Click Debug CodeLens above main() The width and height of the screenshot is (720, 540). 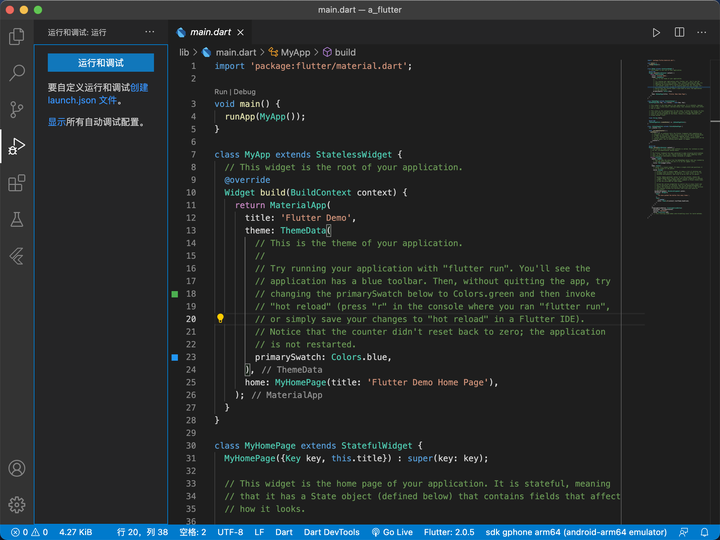click(x=244, y=92)
